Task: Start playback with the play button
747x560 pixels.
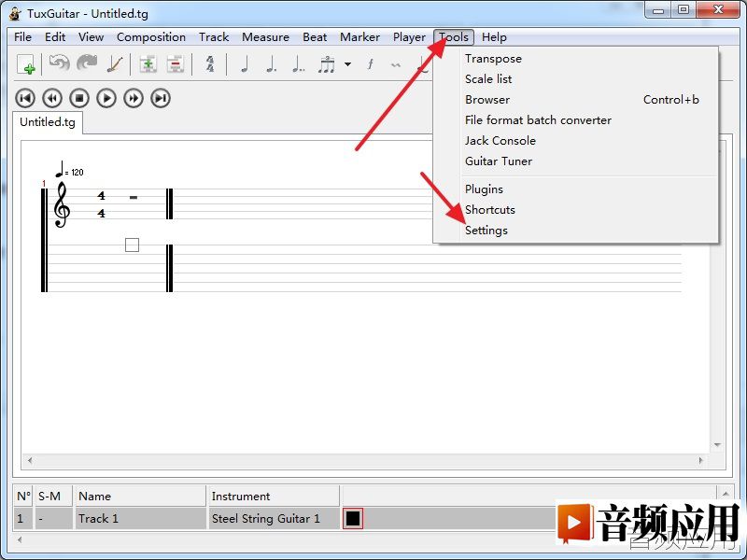Action: 106,99
